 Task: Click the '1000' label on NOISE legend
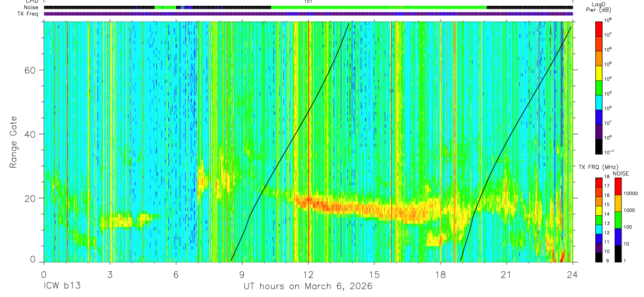[x=629, y=210]
